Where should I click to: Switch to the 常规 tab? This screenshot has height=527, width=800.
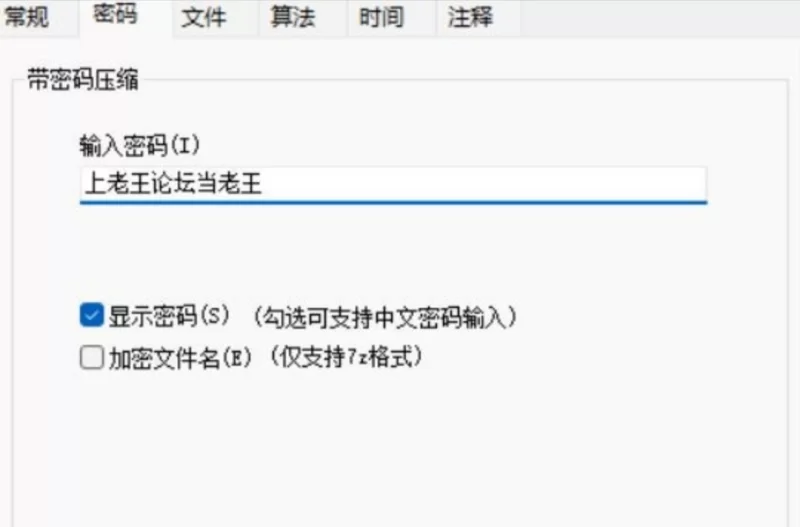point(28,17)
